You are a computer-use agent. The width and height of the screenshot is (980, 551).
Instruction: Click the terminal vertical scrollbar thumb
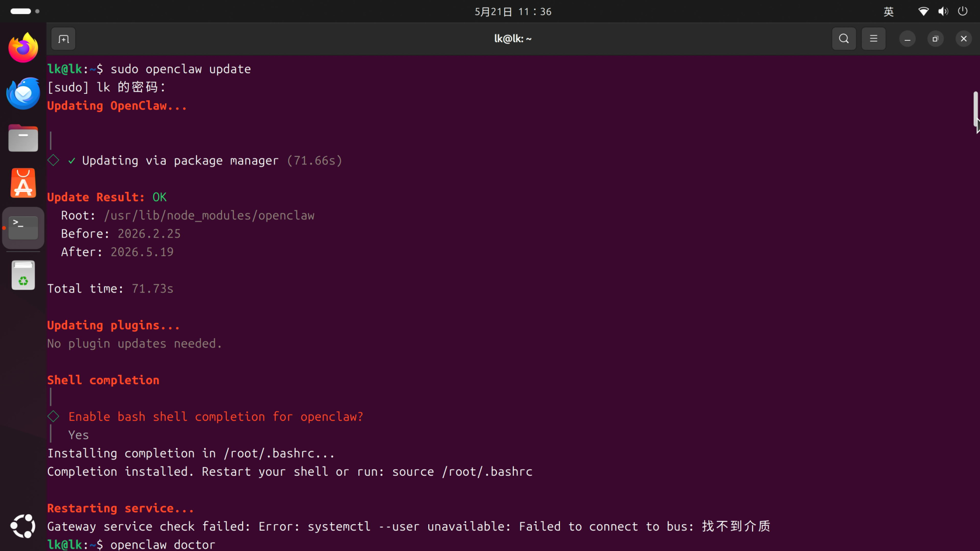click(975, 110)
